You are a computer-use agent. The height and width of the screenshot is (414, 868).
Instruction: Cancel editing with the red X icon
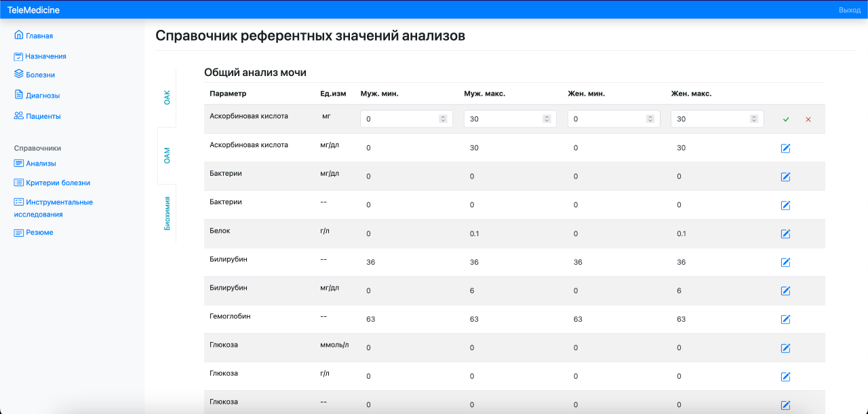point(808,119)
